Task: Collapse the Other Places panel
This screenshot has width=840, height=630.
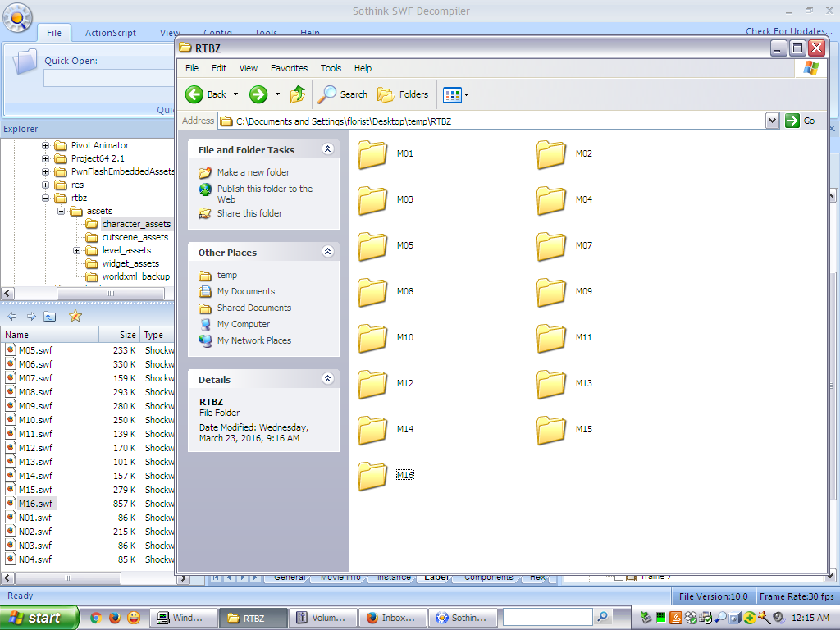Action: [x=328, y=251]
